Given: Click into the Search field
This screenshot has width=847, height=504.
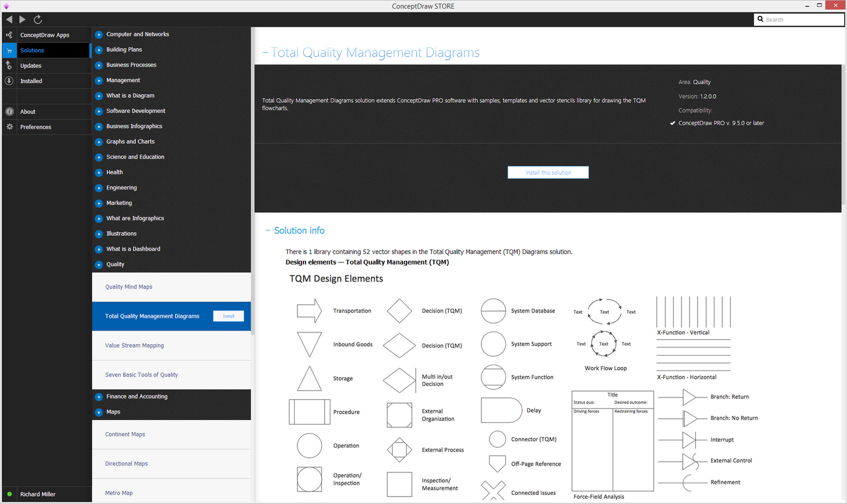Looking at the screenshot, I should 802,20.
